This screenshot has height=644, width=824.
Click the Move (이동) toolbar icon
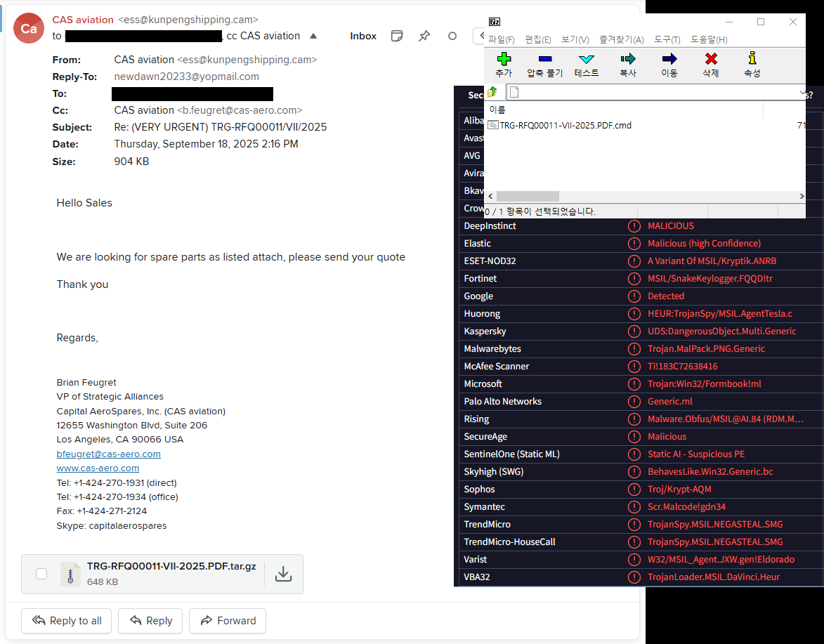pos(669,60)
